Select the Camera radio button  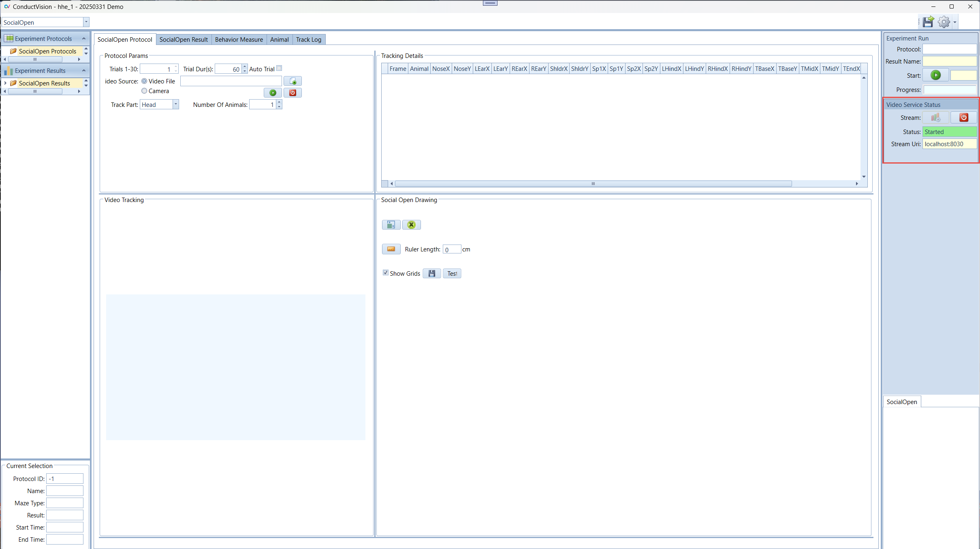click(x=144, y=91)
